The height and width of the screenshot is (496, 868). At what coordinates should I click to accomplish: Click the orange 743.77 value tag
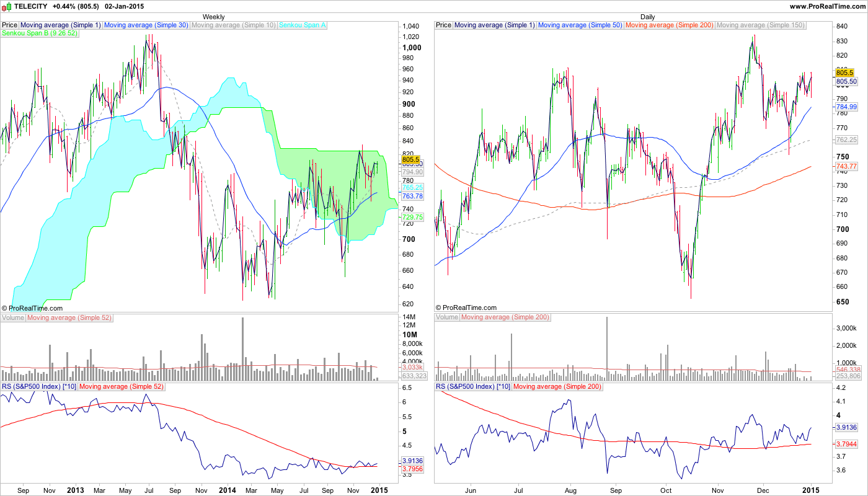coord(847,166)
